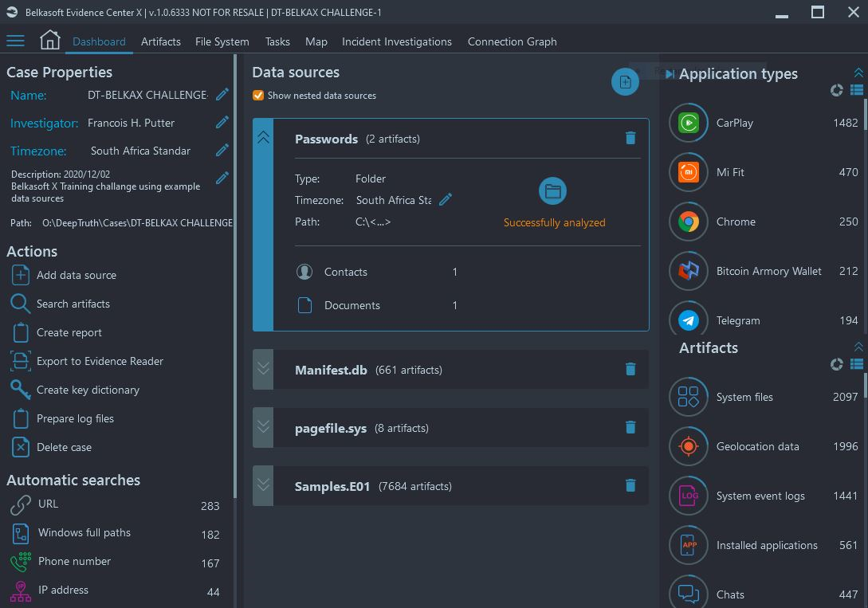Switch to the Artifacts tab

click(x=160, y=41)
